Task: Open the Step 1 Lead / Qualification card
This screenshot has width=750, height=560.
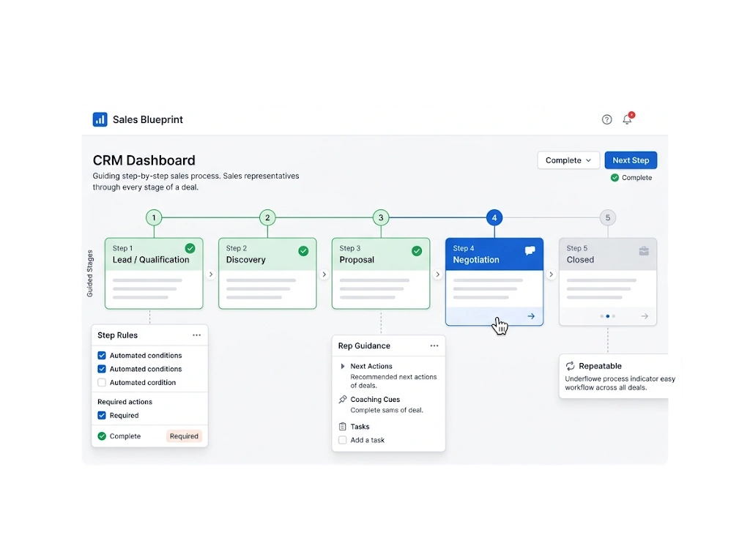Action: [154, 274]
